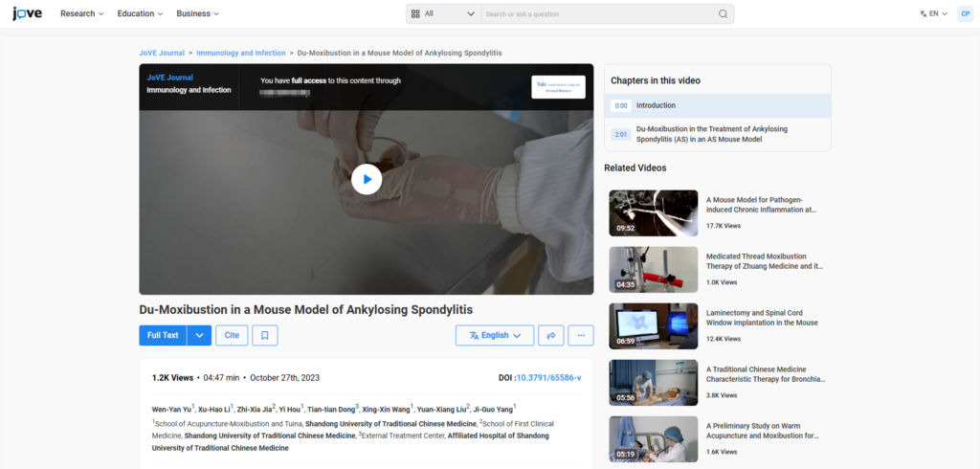Expand the Full Text dropdown arrow

pyautogui.click(x=199, y=335)
